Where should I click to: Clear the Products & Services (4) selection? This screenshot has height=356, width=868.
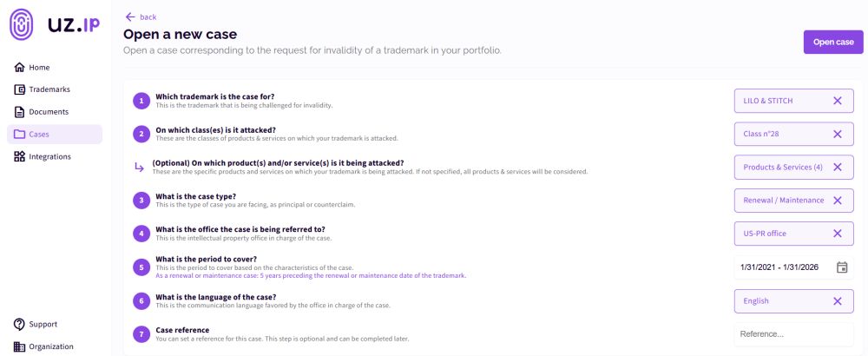tap(837, 167)
